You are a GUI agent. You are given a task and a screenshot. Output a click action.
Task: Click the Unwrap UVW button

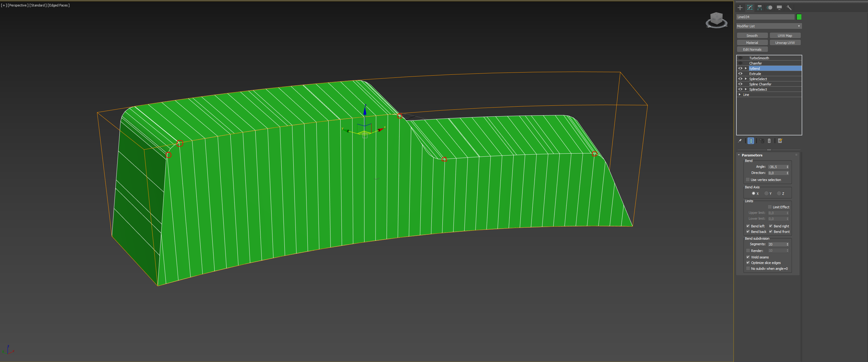pos(785,42)
